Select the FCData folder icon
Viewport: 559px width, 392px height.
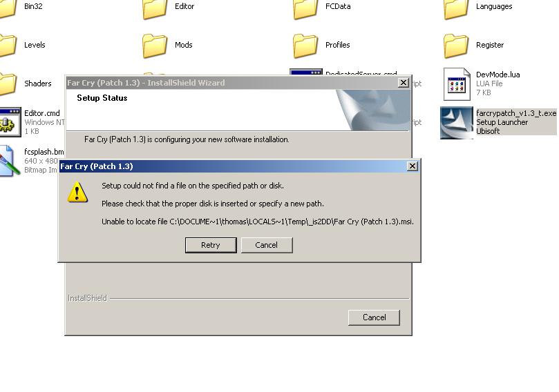[x=305, y=8]
